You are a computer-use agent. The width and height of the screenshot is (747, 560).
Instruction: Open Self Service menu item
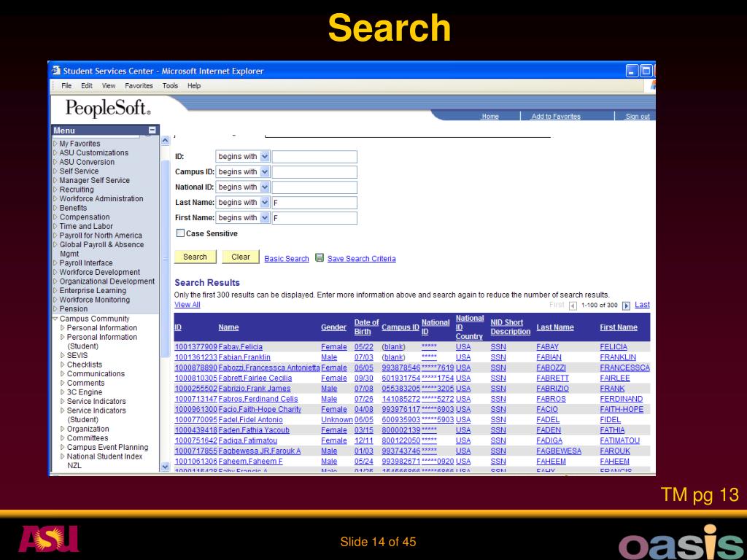coord(79,171)
